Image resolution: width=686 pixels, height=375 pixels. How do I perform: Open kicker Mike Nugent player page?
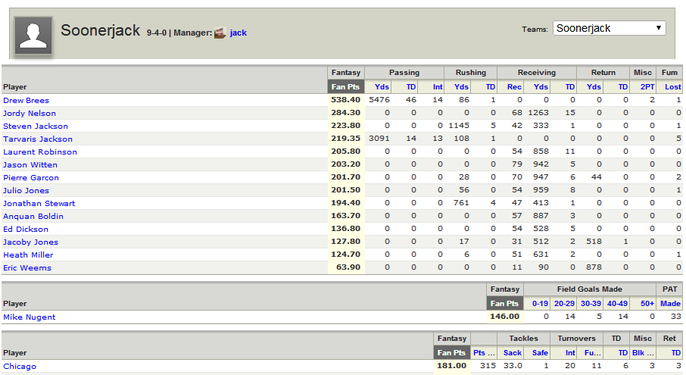29,317
